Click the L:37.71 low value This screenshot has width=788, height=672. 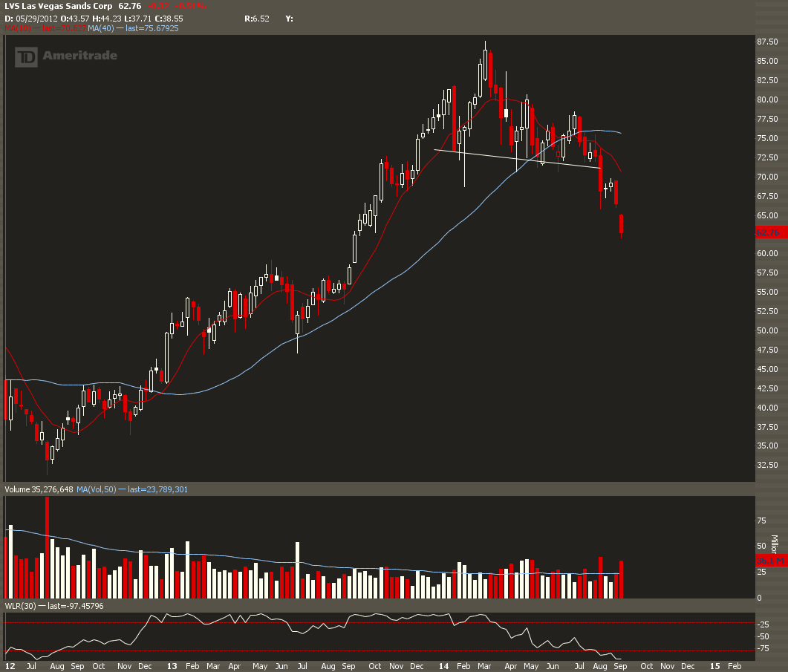(137, 19)
